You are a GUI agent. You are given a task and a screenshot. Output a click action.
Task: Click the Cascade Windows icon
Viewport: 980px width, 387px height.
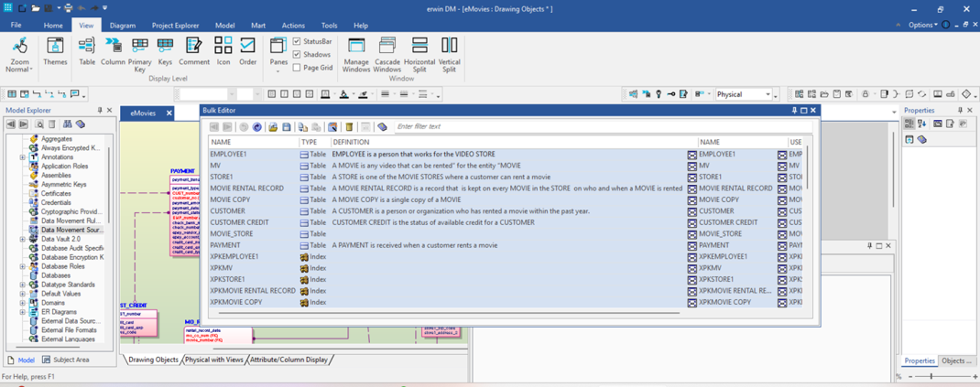pyautogui.click(x=387, y=54)
